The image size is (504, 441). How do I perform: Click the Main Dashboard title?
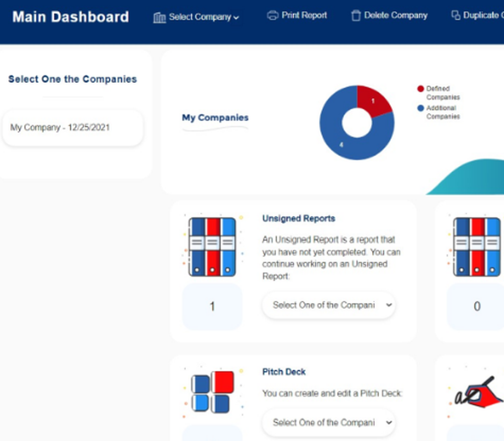(x=71, y=17)
